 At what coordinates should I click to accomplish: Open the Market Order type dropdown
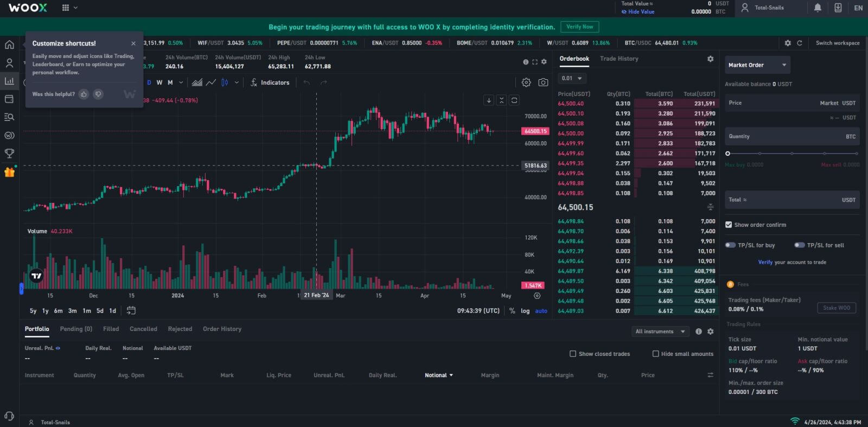coord(757,65)
